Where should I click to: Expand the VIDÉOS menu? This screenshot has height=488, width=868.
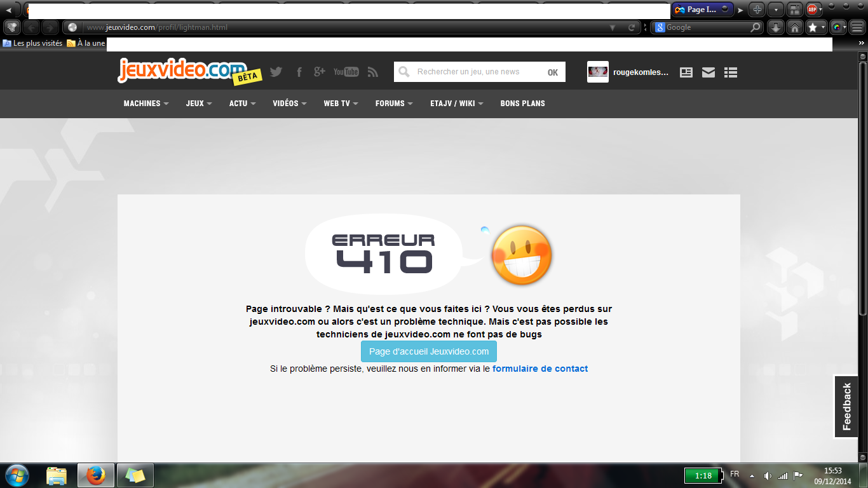pyautogui.click(x=290, y=104)
